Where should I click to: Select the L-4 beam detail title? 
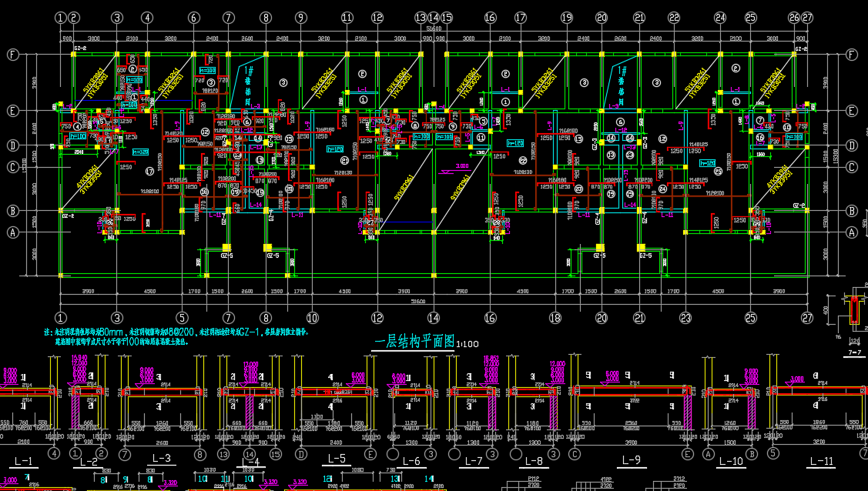(250, 462)
